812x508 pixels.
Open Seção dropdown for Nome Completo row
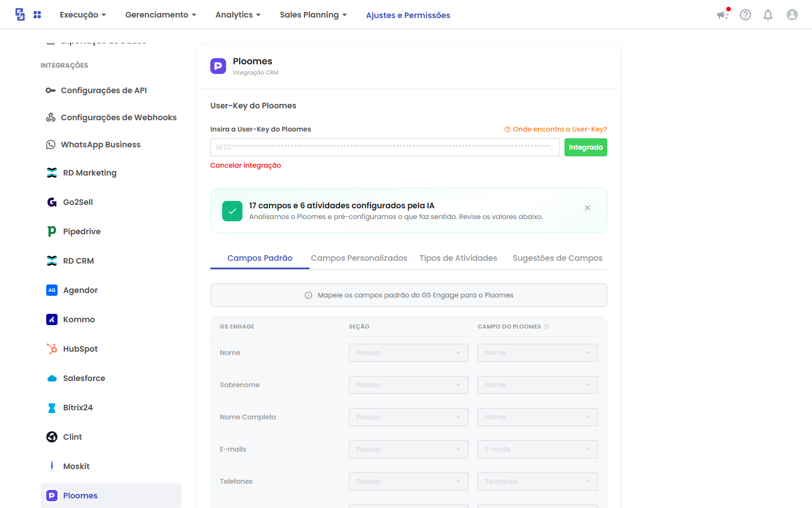pyautogui.click(x=409, y=417)
